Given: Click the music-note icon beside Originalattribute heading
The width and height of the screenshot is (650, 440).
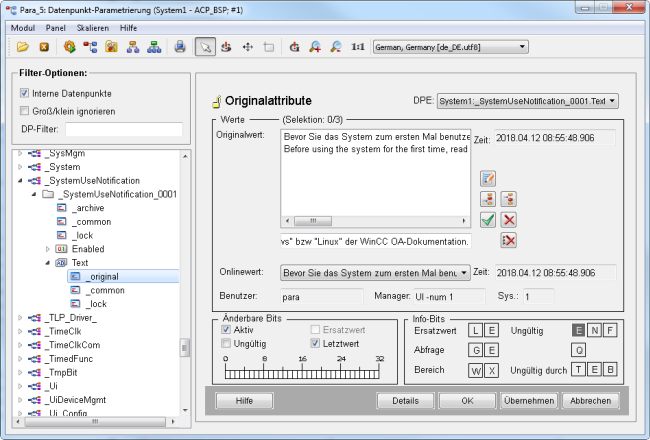Looking at the screenshot, I should [x=216, y=101].
